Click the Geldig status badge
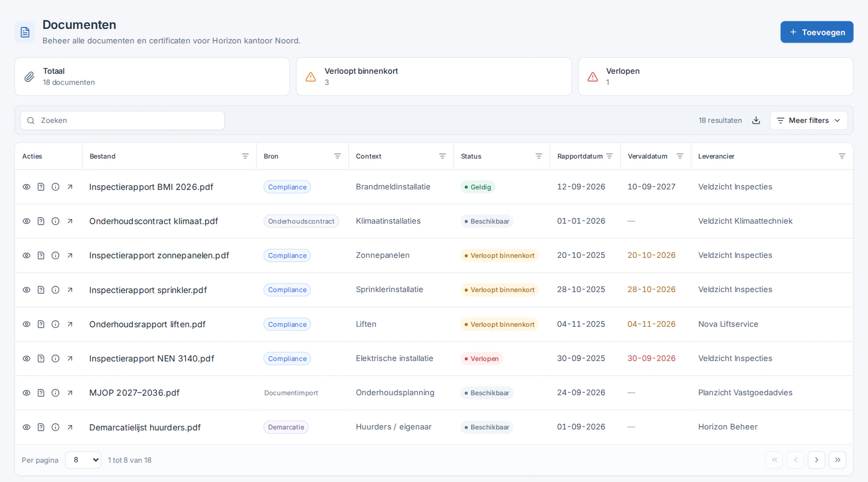This screenshot has width=868, height=482. (x=478, y=187)
